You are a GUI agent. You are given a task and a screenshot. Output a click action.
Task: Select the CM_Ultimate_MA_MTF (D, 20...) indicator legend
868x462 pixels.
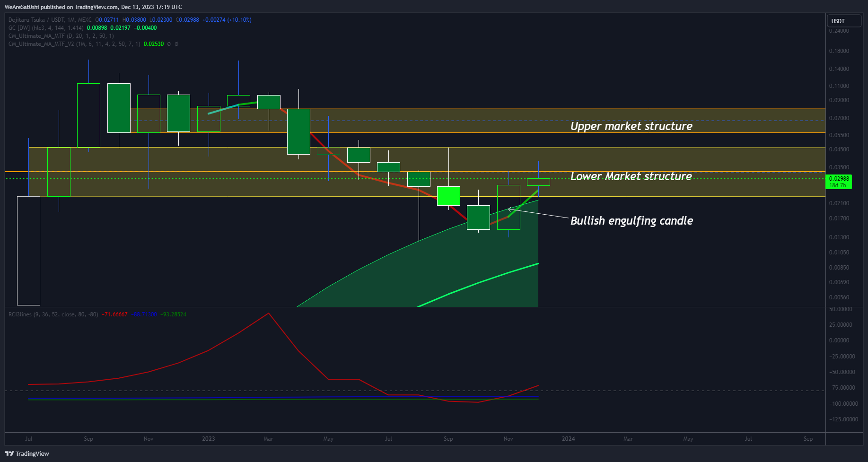click(x=61, y=36)
